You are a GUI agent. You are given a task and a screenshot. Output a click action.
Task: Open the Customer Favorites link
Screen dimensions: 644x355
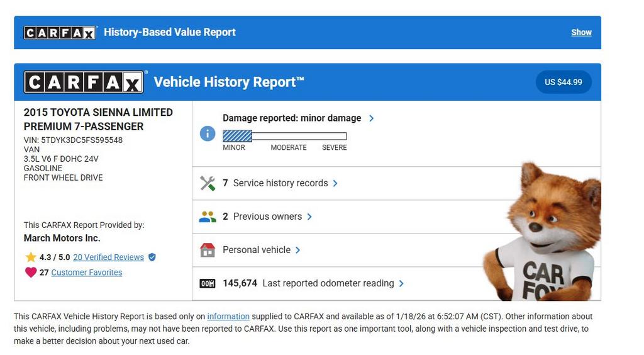click(x=87, y=273)
